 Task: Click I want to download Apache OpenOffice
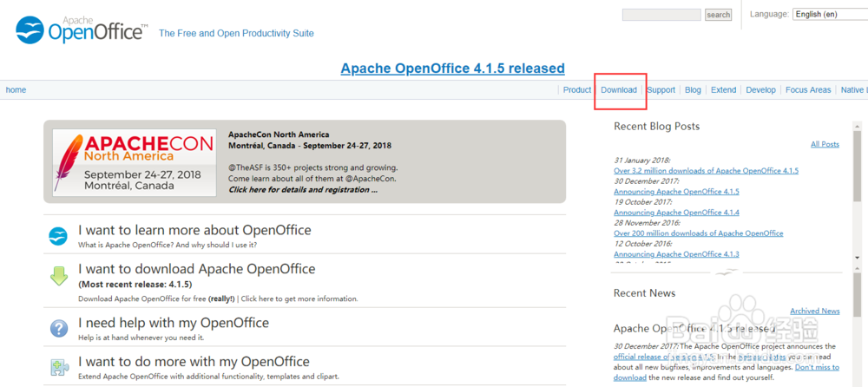pos(196,269)
